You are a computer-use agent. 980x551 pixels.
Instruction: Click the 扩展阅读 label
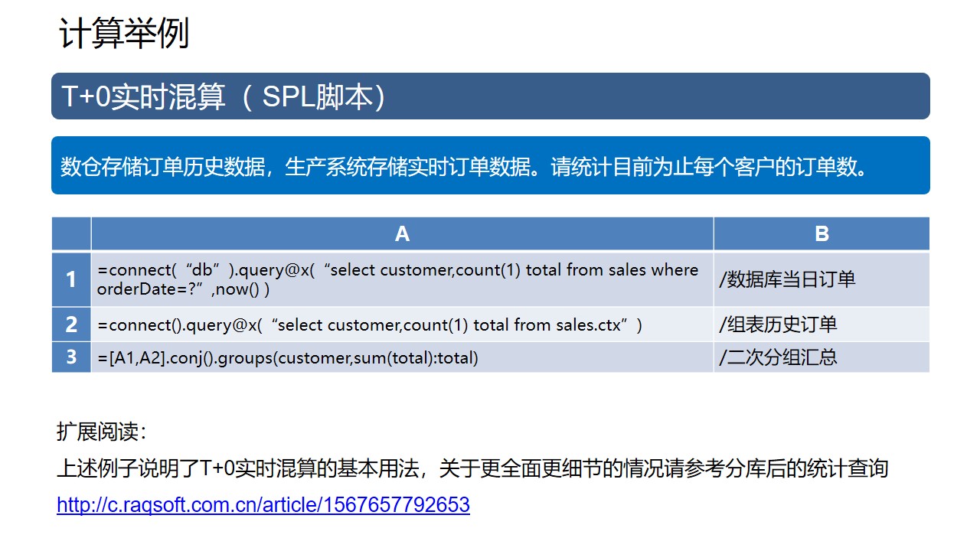click(x=101, y=432)
